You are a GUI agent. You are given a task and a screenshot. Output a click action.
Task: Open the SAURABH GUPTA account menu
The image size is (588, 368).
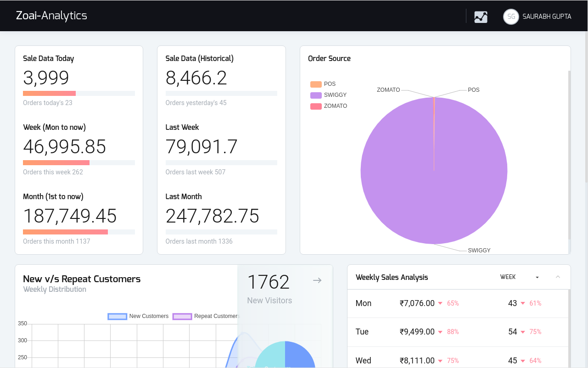pos(547,17)
